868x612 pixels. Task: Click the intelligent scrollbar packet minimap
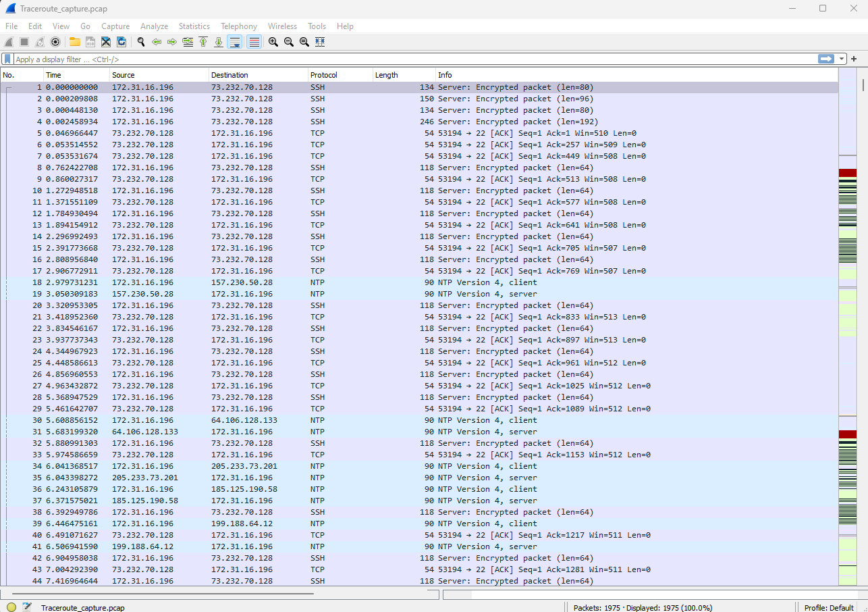tap(848, 327)
